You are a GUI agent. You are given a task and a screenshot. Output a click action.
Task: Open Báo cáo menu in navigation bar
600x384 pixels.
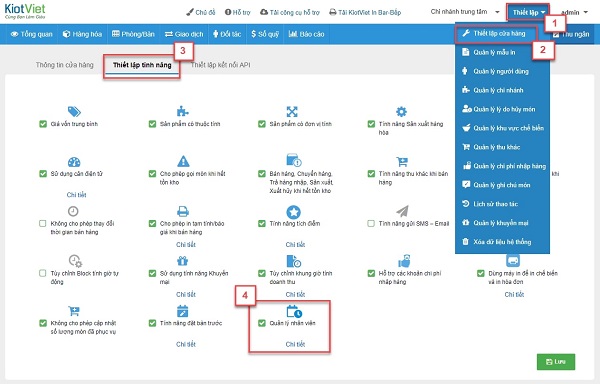coord(306,34)
